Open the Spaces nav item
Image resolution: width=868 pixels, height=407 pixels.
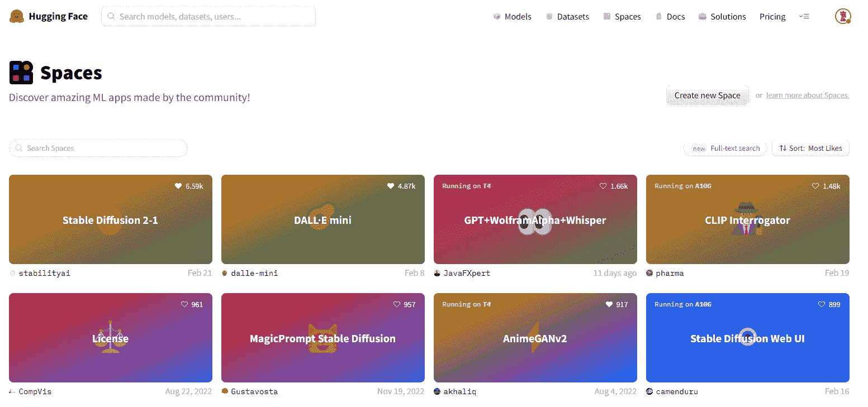click(622, 17)
